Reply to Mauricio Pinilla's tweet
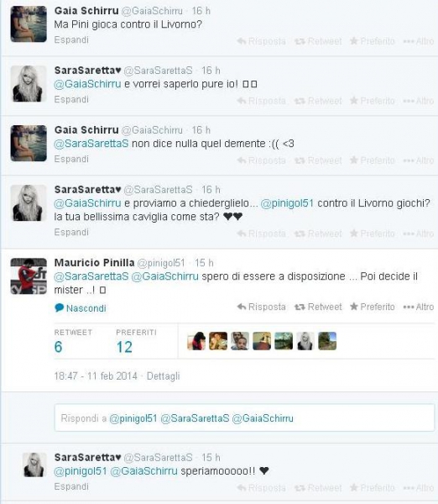This screenshot has height=504, width=438. pyautogui.click(x=262, y=307)
